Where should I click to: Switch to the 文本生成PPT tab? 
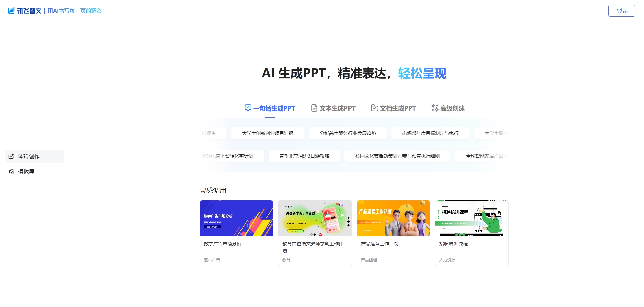pyautogui.click(x=337, y=108)
